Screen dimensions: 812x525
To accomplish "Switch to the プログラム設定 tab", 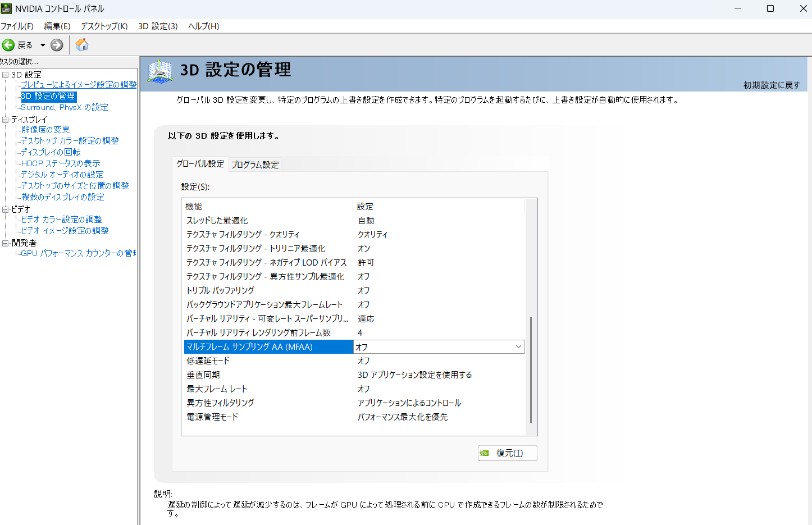I will click(x=255, y=165).
